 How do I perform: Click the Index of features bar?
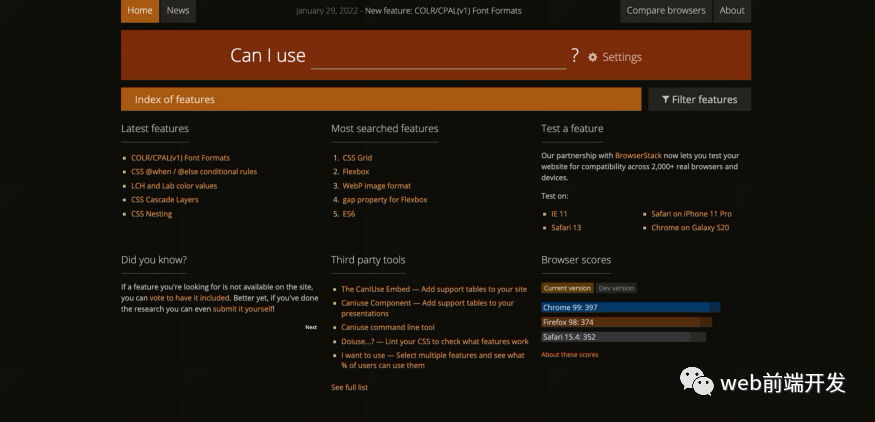[381, 99]
